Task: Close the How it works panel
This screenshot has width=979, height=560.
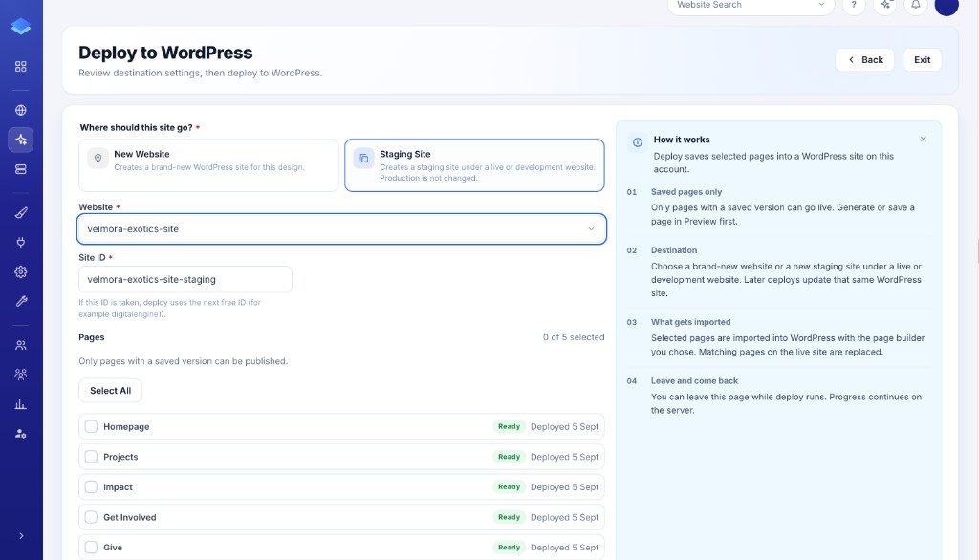Action: (x=923, y=140)
